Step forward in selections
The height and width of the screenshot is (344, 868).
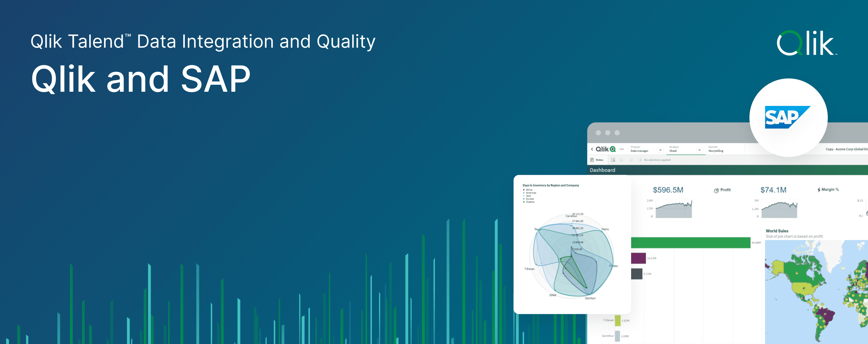point(631,160)
